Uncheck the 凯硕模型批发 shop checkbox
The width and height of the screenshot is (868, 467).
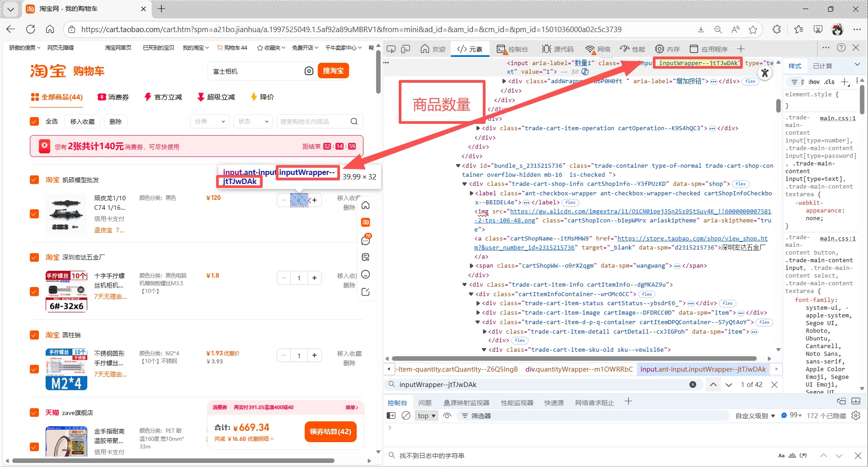(x=34, y=179)
